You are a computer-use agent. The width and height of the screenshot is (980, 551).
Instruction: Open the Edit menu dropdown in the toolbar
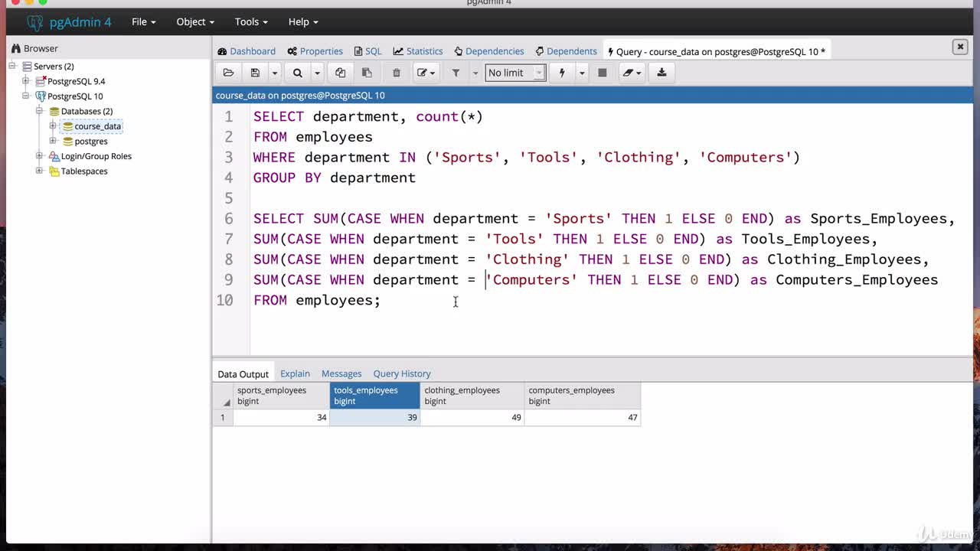(425, 73)
